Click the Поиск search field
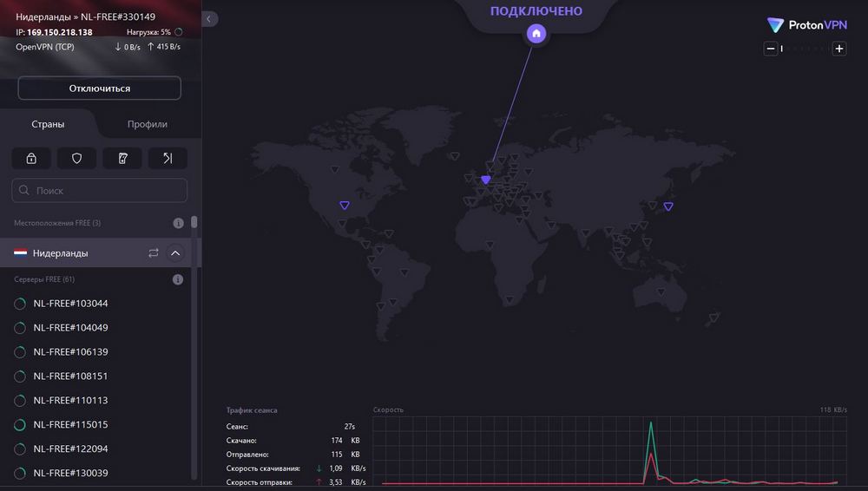This screenshot has width=868, height=491. pyautogui.click(x=100, y=191)
